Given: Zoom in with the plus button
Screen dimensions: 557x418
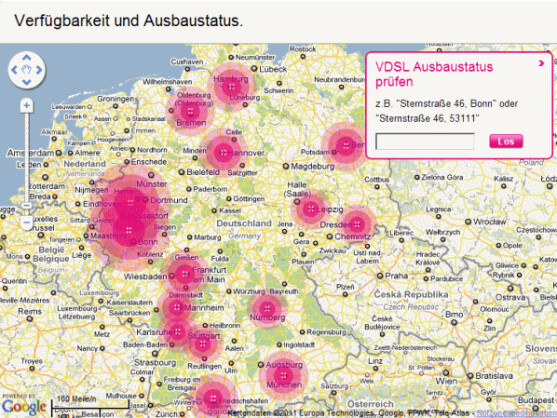Looking at the screenshot, I should [x=27, y=106].
